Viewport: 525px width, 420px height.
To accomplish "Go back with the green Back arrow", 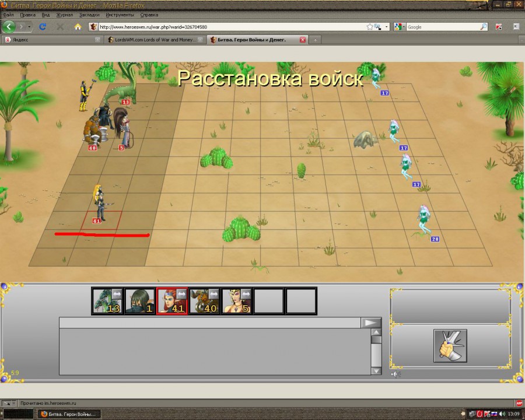I will 9,26.
